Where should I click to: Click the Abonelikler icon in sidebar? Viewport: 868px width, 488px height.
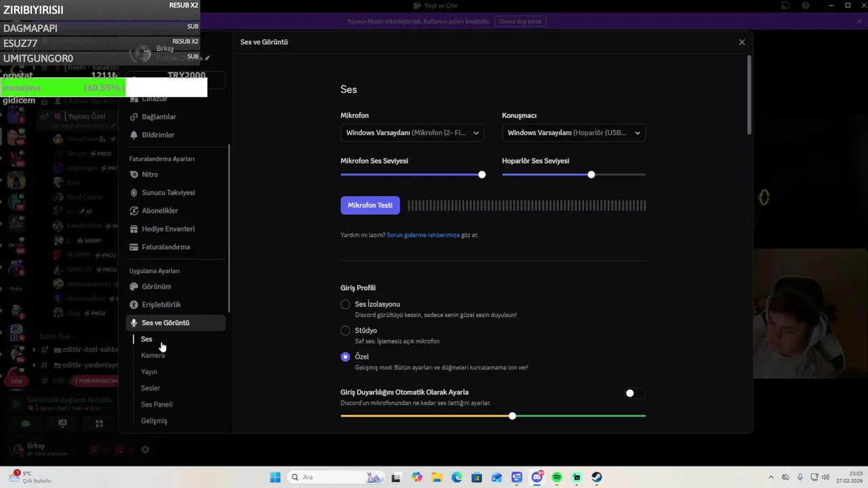[134, 211]
